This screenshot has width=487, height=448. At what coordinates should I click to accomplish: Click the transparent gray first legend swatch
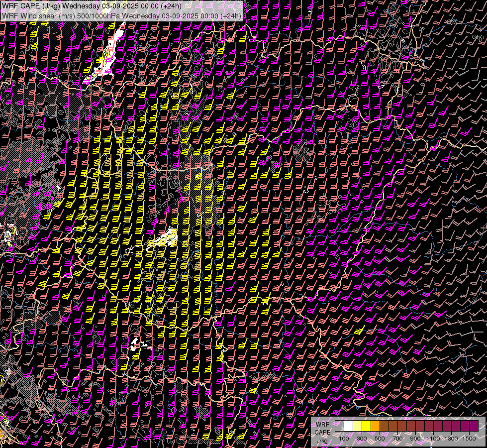[339, 426]
